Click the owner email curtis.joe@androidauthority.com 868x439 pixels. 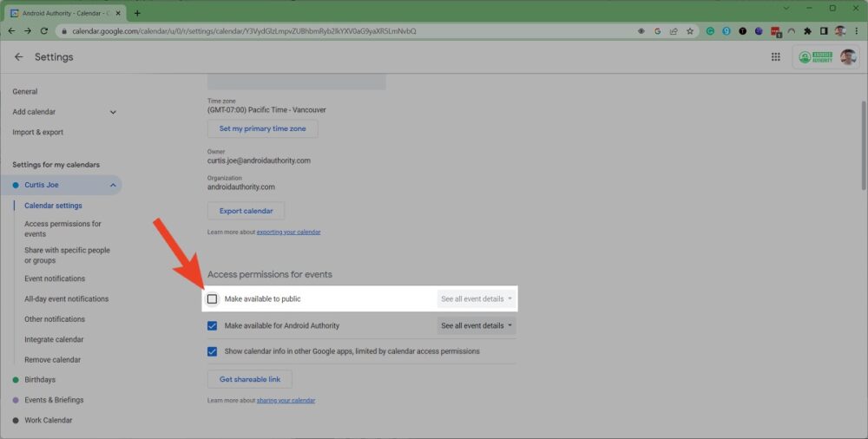tap(259, 161)
